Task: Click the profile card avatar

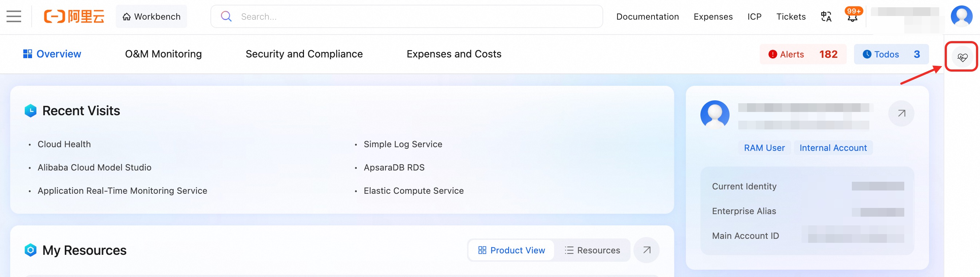Action: 715,115
